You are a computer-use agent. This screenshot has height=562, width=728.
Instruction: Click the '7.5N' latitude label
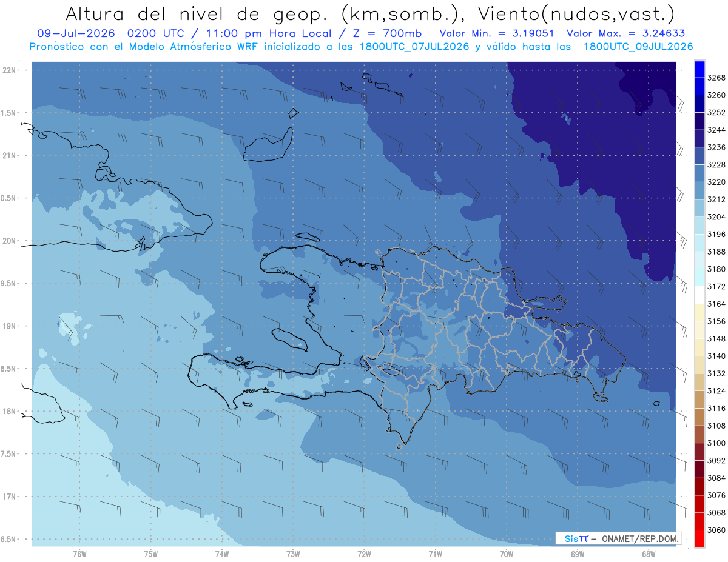point(9,454)
